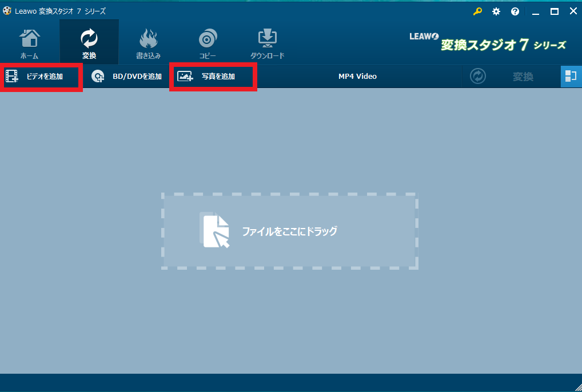The height and width of the screenshot is (392, 582).
Task: Open settings via the gear icon
Action: click(x=496, y=11)
